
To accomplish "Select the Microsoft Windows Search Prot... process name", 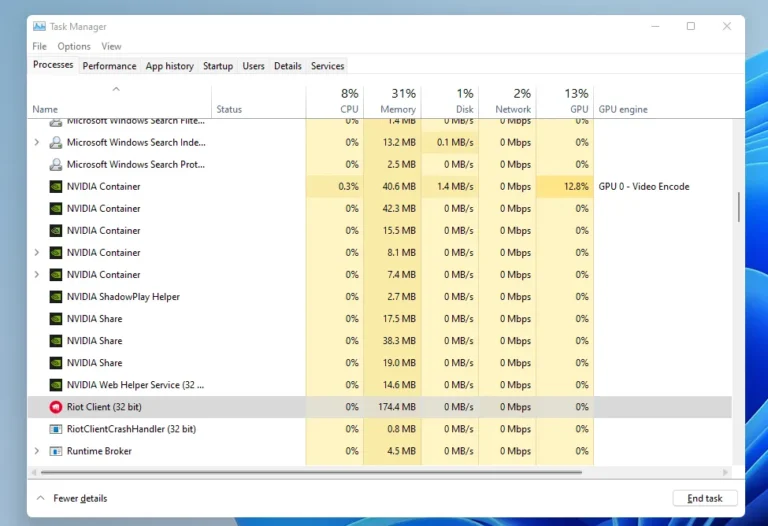I will coord(136,165).
